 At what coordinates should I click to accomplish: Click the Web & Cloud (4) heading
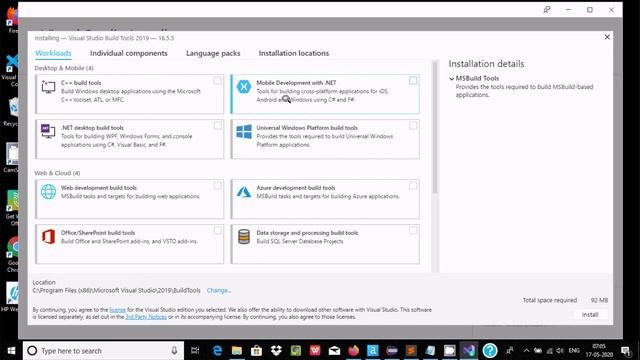pyautogui.click(x=57, y=173)
